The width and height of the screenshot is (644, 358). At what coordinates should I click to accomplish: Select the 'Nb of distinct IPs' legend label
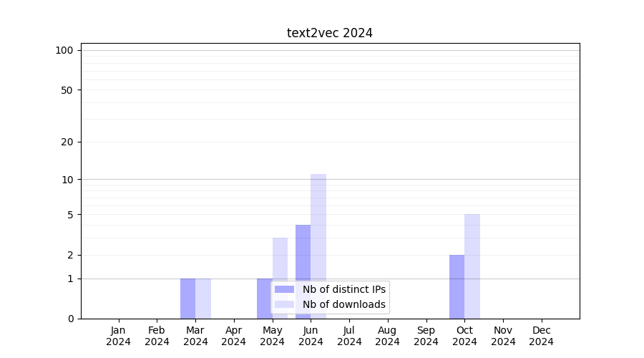tap(344, 289)
